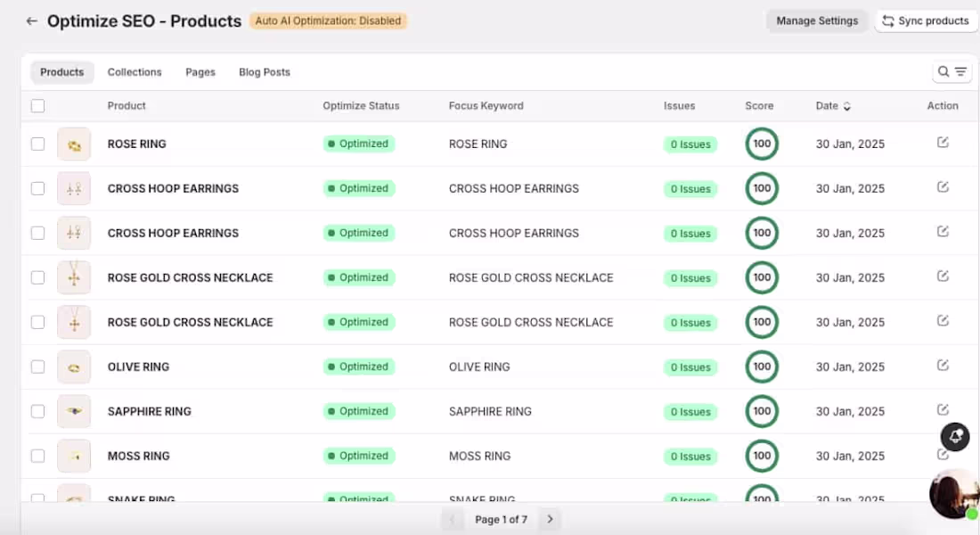Viewport: 980px width, 535px height.
Task: Open second ROSE GOLD CROSS NECKLACE thumbnail
Action: click(x=74, y=322)
